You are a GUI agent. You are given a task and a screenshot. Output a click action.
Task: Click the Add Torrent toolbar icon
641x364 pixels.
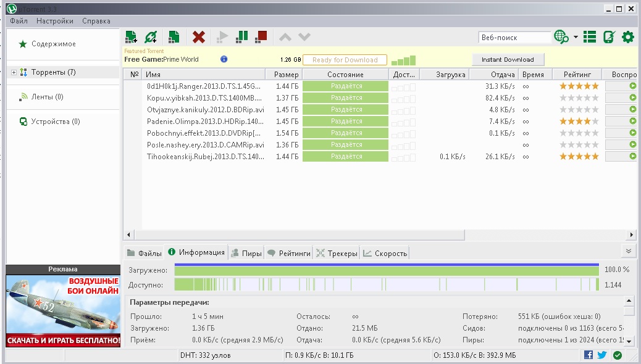[x=131, y=37]
